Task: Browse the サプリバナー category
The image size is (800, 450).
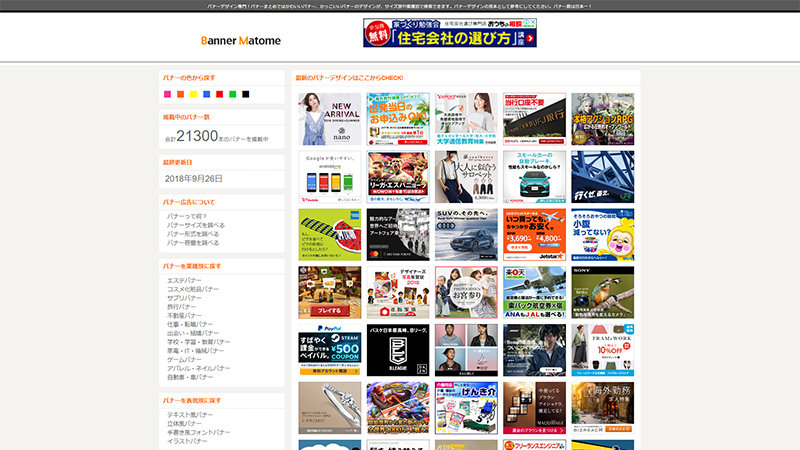Action: [x=184, y=298]
